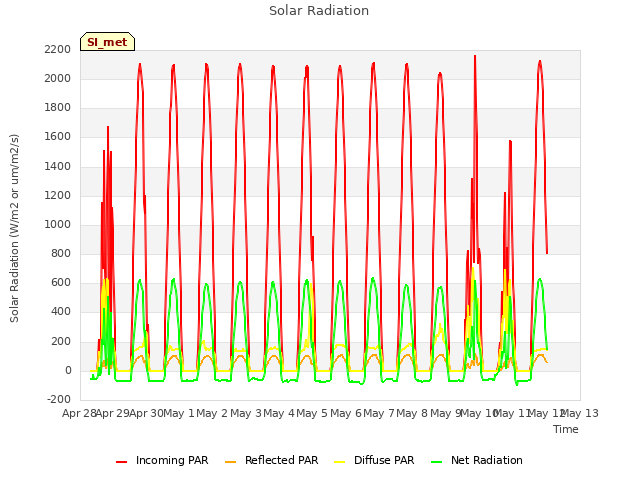Click the Apr 28 x-axis date label

tap(79, 413)
